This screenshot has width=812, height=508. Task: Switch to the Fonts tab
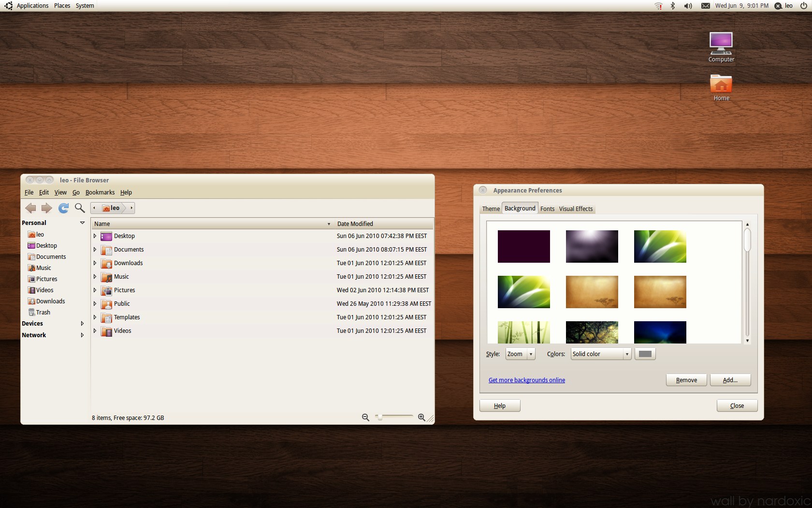[547, 209]
